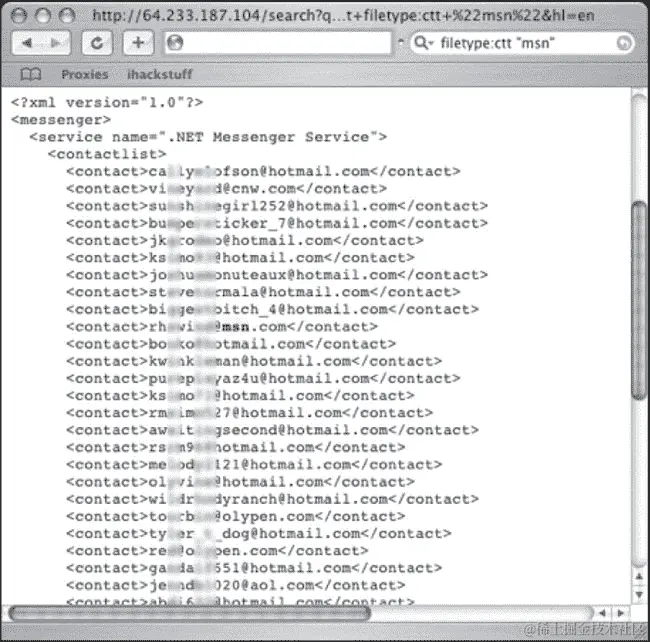
Task: Click the window title URL text
Action: pyautogui.click(x=343, y=16)
